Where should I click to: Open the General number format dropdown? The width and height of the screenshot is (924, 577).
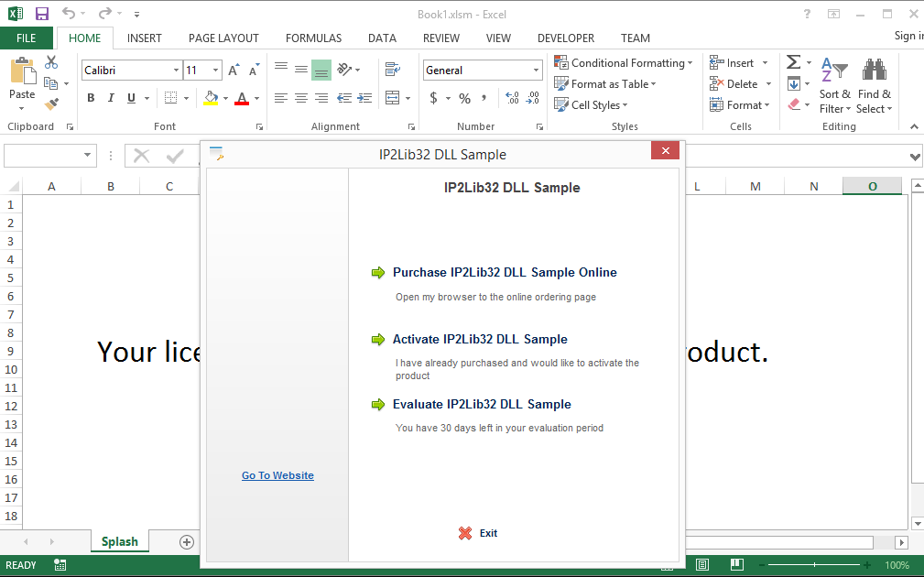[536, 71]
